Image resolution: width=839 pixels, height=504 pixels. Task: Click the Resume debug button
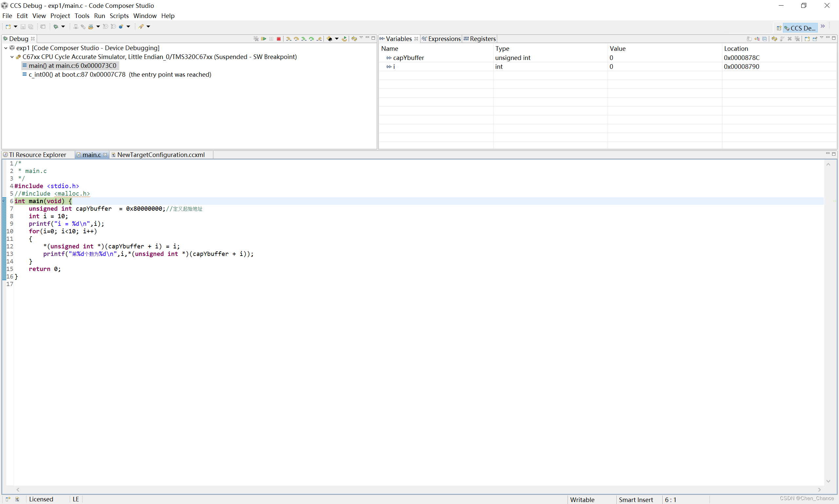pyautogui.click(x=263, y=39)
